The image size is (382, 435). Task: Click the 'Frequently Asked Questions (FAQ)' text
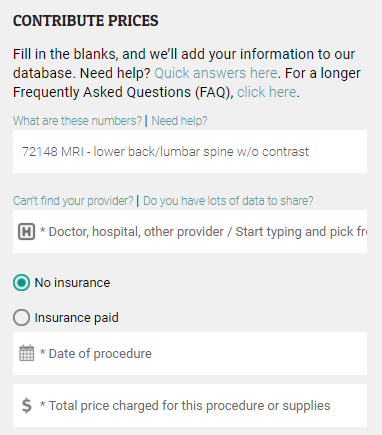coord(123,92)
